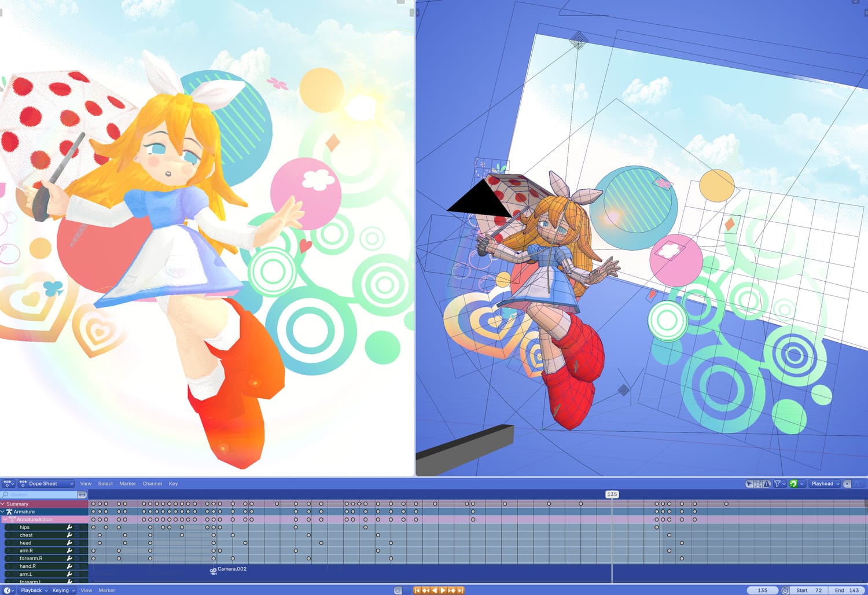Open Dope Sheet Marker menu
The height and width of the screenshot is (595, 868).
click(128, 483)
